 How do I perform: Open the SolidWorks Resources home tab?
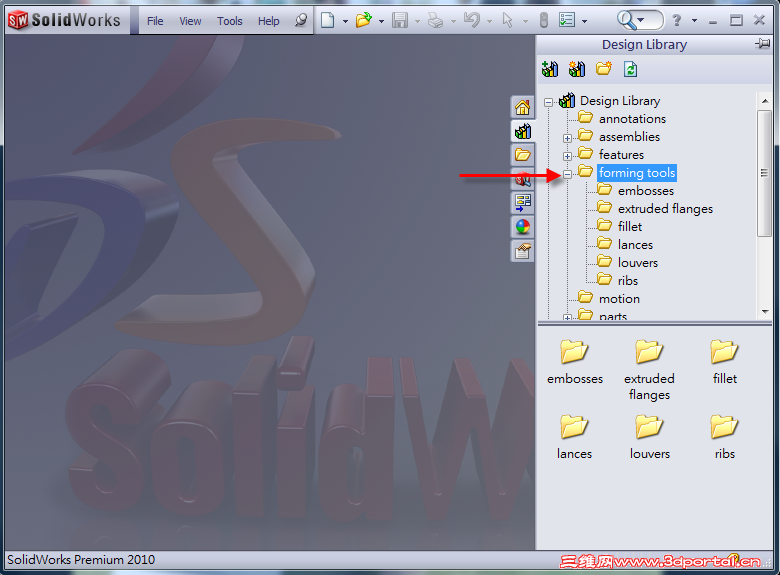click(522, 107)
